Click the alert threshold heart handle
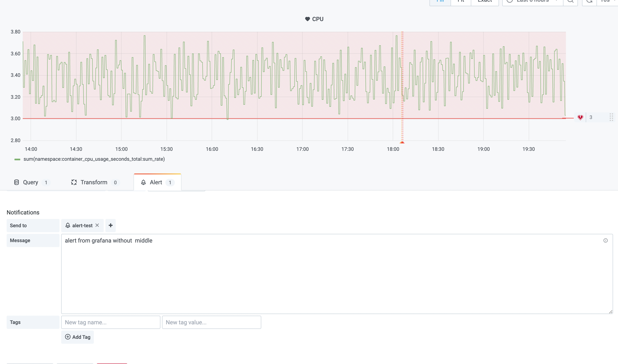The width and height of the screenshot is (618, 364). pyautogui.click(x=580, y=118)
